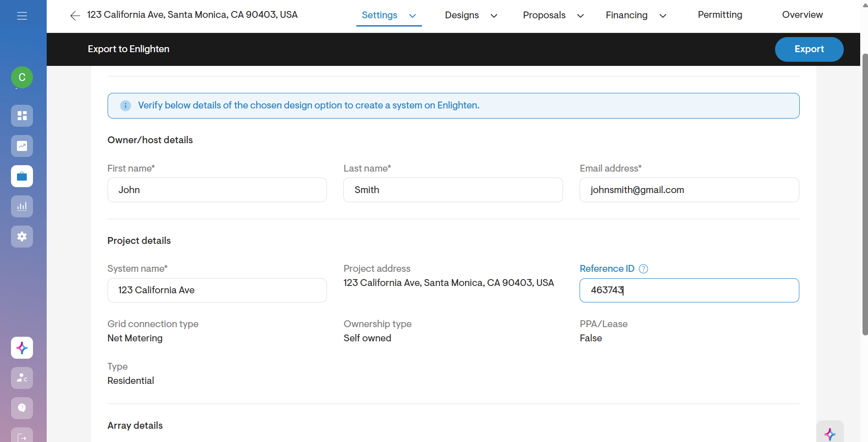Show the Reference ID help tooltip
This screenshot has height=442, width=868.
point(643,269)
